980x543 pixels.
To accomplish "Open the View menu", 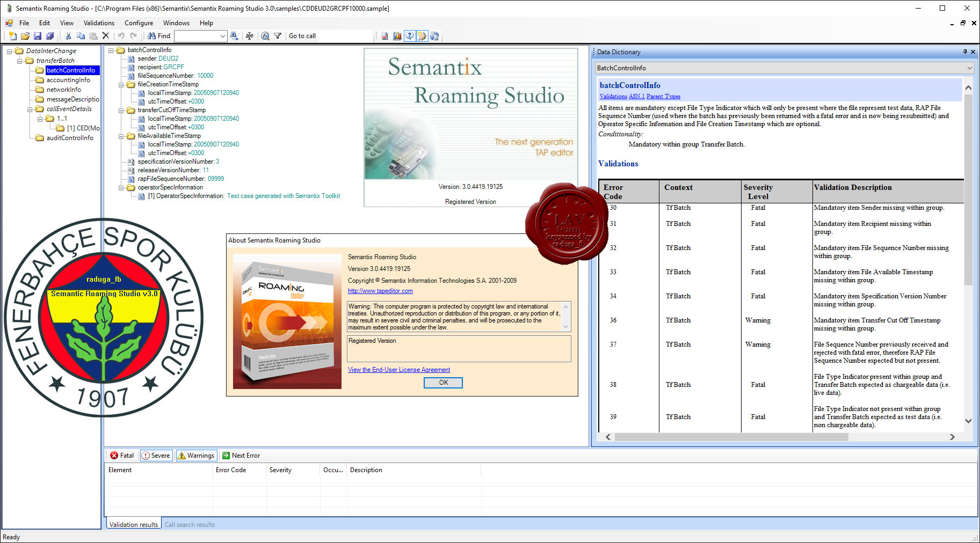I will (x=67, y=23).
